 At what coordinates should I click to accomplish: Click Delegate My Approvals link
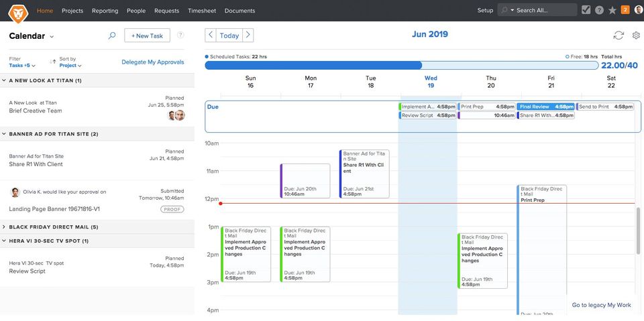point(152,62)
